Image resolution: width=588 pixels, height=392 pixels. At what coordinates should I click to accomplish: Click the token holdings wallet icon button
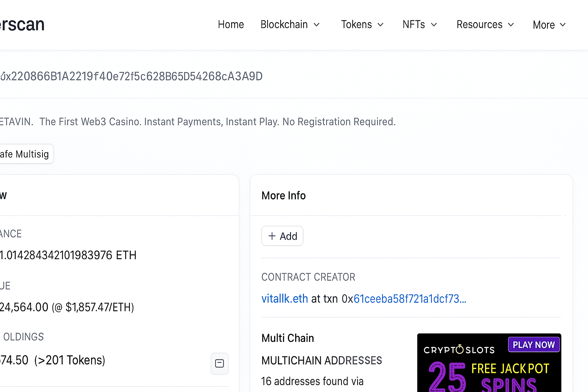(219, 363)
